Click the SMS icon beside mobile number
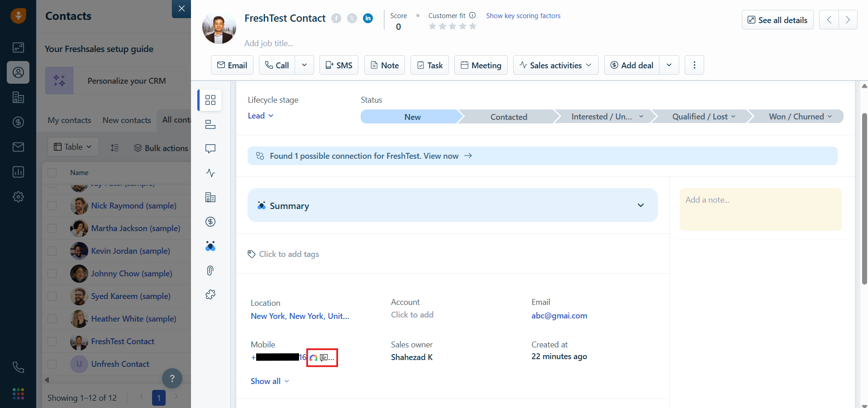Screen dimensions: 868x408 coord(324,357)
